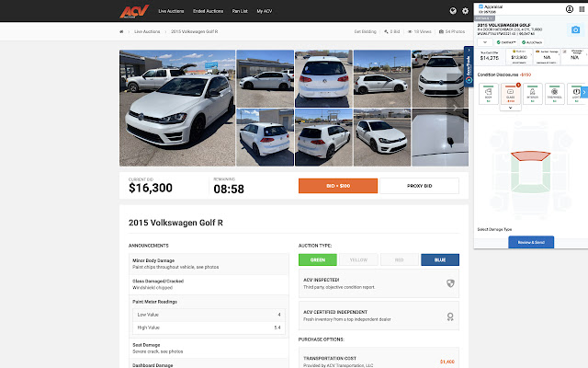The width and height of the screenshot is (588, 368).
Task: Select the Tire/Wheel condition category icon
Action: (555, 94)
